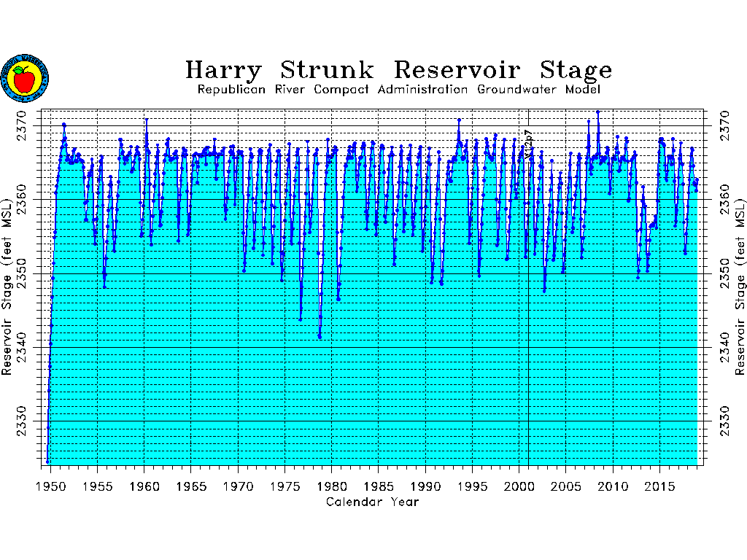The image size is (747, 560).
Task: Click the 2360 value on the left axis
Action: click(21, 199)
